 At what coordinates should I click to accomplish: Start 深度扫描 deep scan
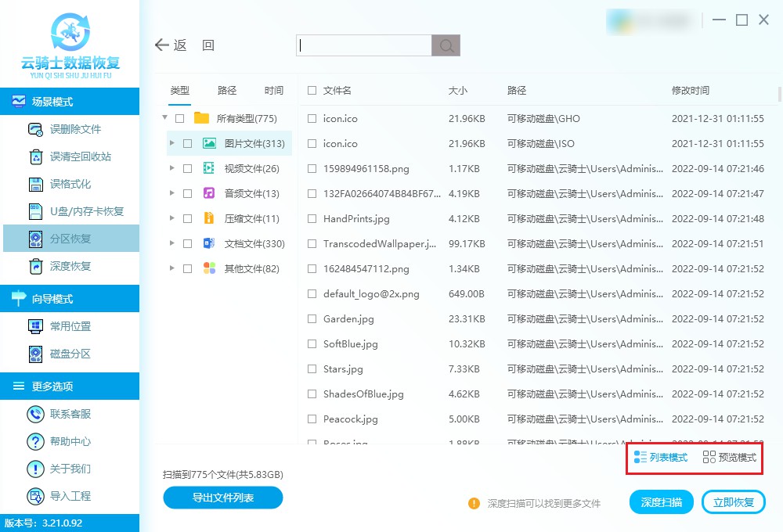click(661, 502)
